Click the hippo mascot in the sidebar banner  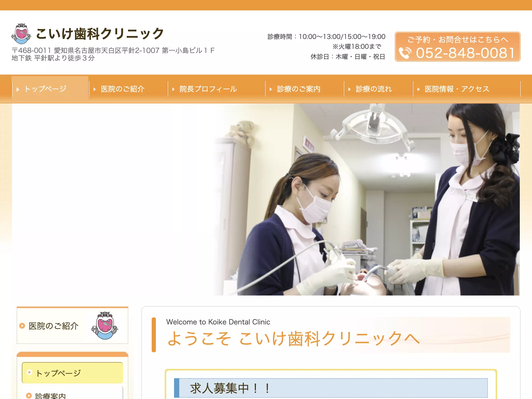click(105, 325)
